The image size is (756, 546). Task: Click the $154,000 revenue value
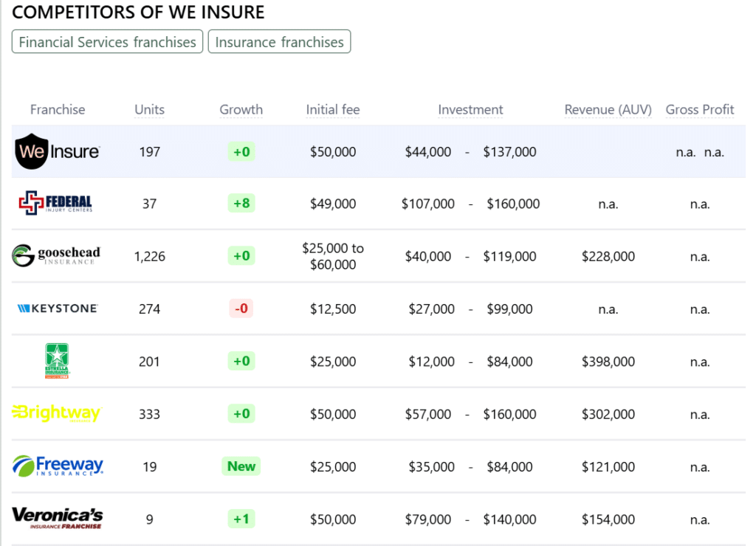point(608,519)
